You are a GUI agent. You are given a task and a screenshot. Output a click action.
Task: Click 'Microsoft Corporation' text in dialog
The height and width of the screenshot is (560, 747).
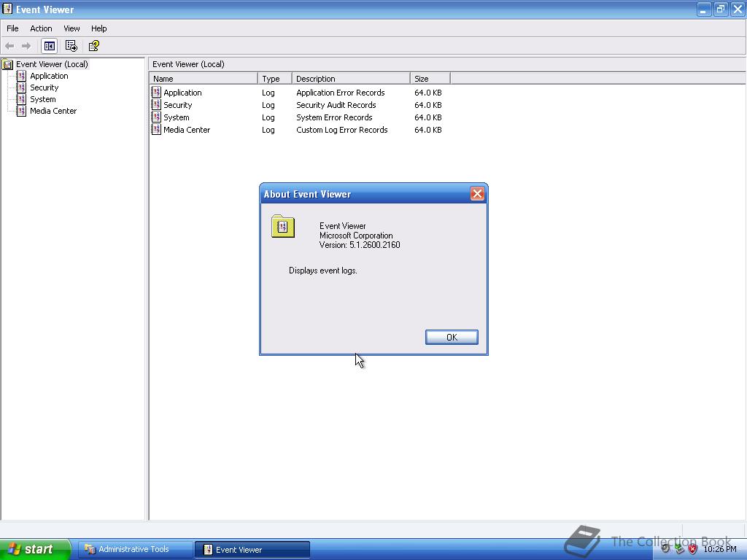[x=356, y=236]
